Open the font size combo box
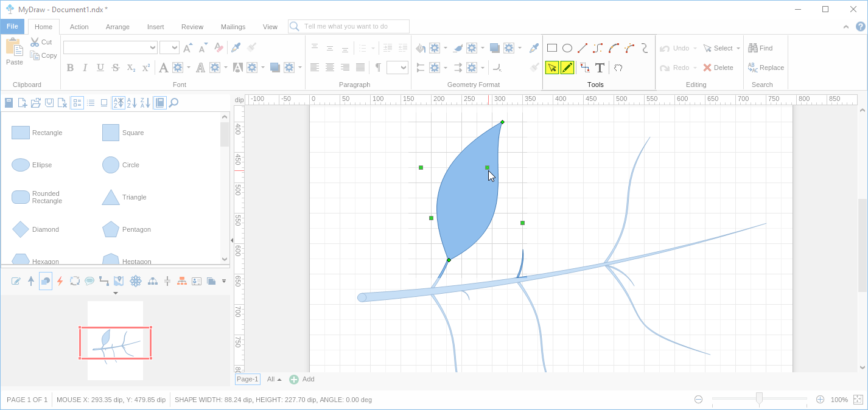 click(169, 47)
